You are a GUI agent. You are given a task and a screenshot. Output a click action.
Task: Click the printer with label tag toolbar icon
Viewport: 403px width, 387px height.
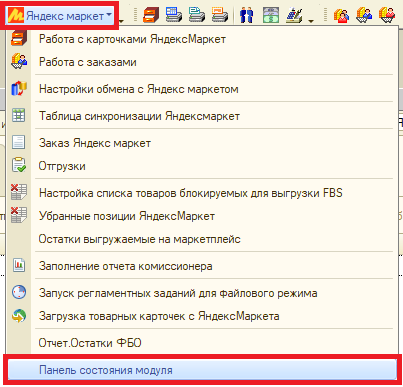[x=196, y=15]
